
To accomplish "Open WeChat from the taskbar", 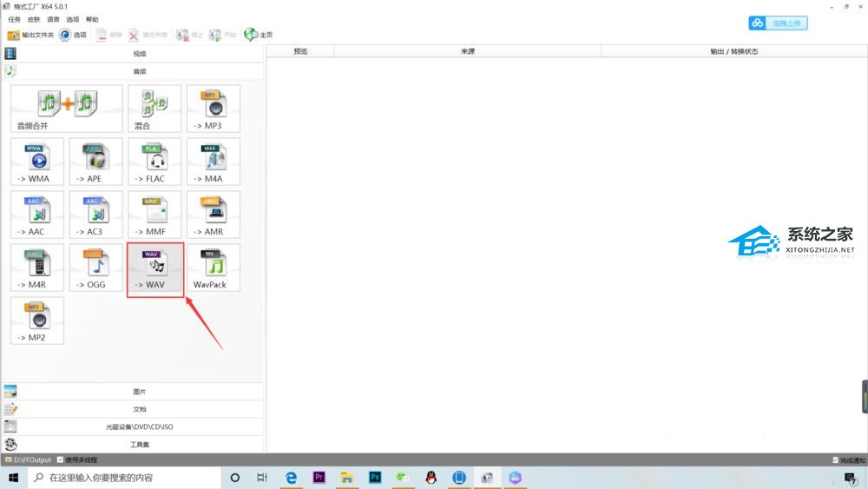I will coord(403,478).
